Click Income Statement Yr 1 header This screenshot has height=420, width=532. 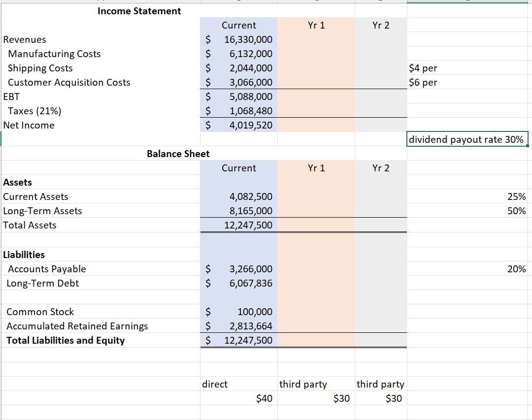316,25
